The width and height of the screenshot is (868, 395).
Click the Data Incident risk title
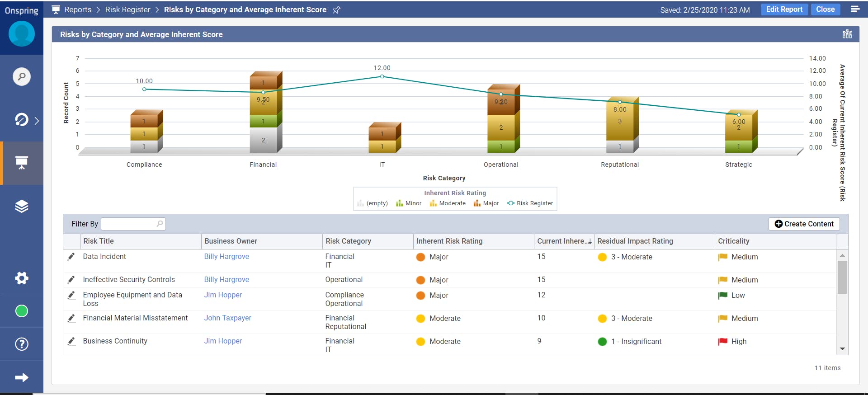pos(104,256)
